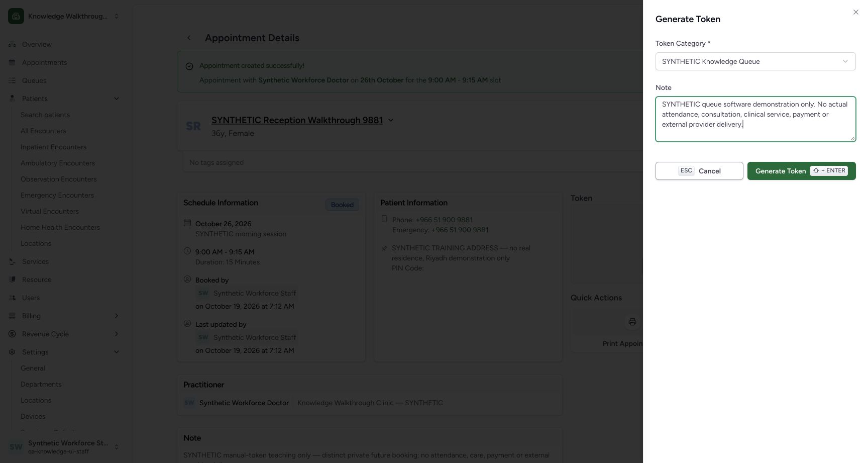Viewport: 868px width, 463px height.
Task: Click the green Generate Token button
Action: click(x=802, y=171)
